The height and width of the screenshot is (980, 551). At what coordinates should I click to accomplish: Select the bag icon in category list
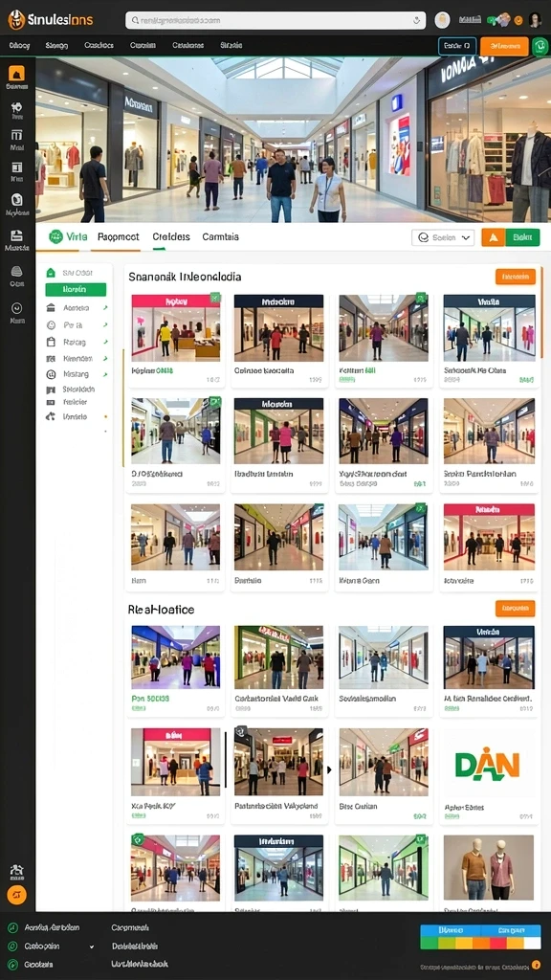[52, 342]
